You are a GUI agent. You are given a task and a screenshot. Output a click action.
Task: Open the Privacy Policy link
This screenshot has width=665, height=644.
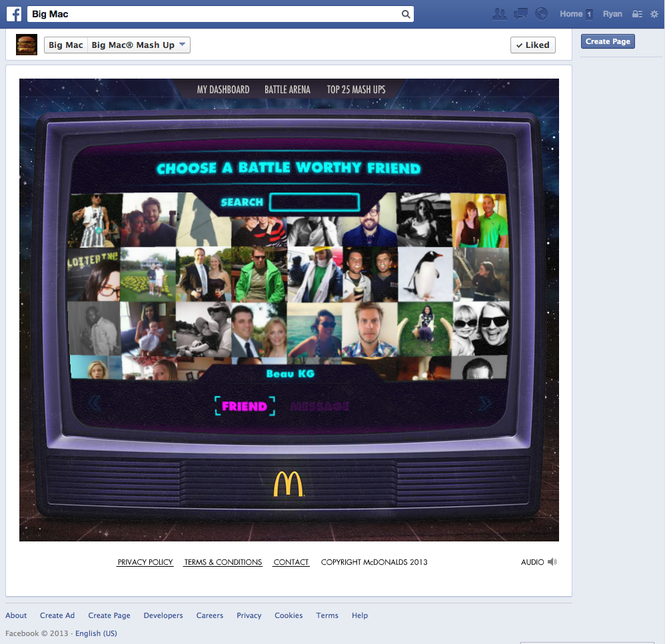(145, 562)
